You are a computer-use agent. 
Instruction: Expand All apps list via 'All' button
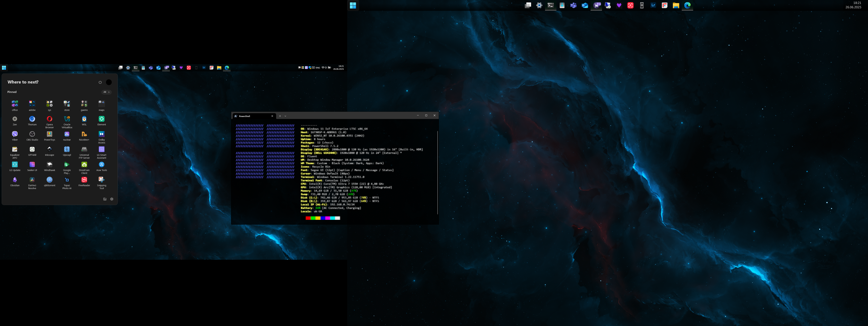106,92
